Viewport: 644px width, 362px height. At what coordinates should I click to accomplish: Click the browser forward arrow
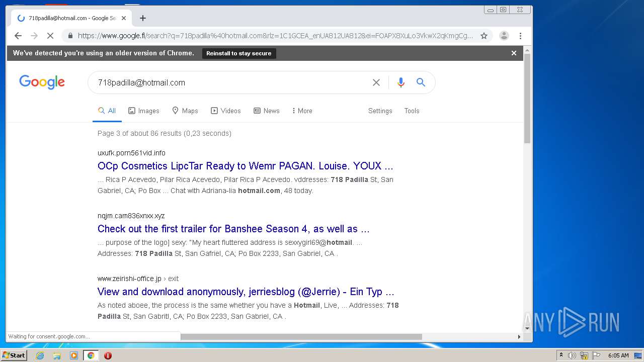coord(34,36)
